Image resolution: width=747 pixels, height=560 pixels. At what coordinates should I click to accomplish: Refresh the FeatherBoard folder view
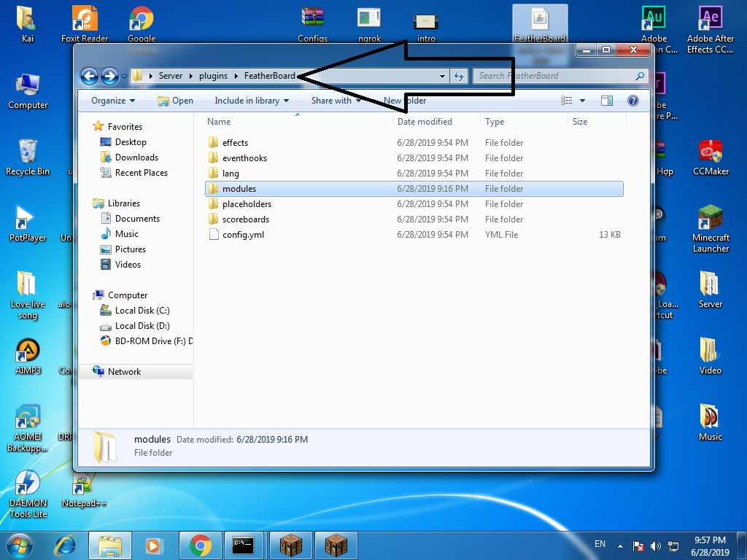tap(459, 76)
